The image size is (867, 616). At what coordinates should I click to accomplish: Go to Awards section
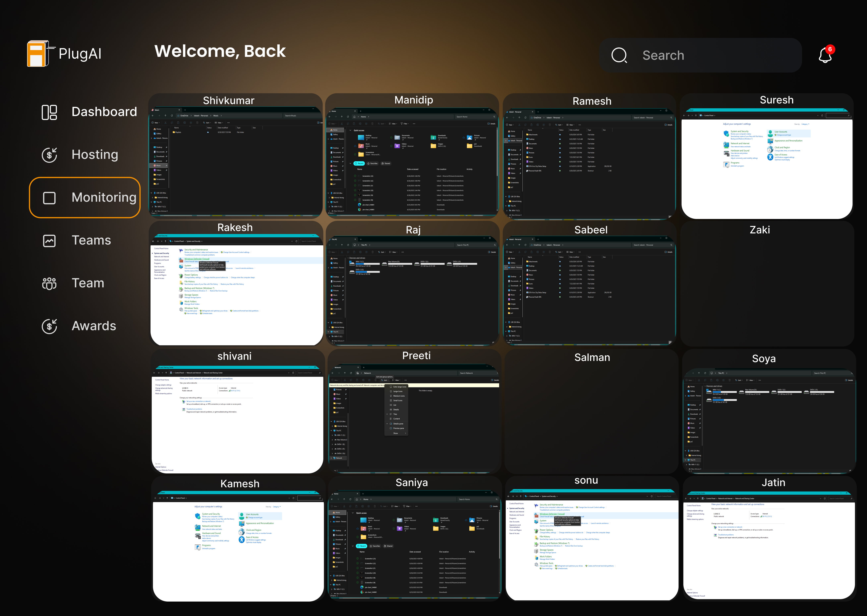pyautogui.click(x=94, y=326)
